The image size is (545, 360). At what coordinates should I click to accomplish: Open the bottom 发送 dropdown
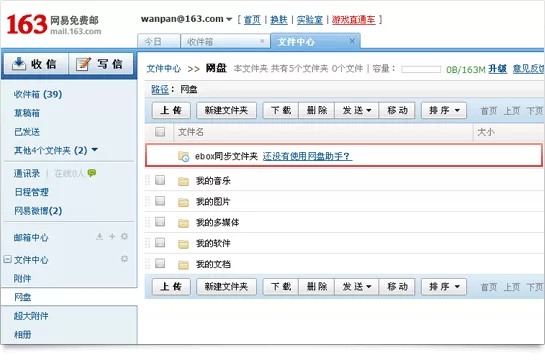357,287
